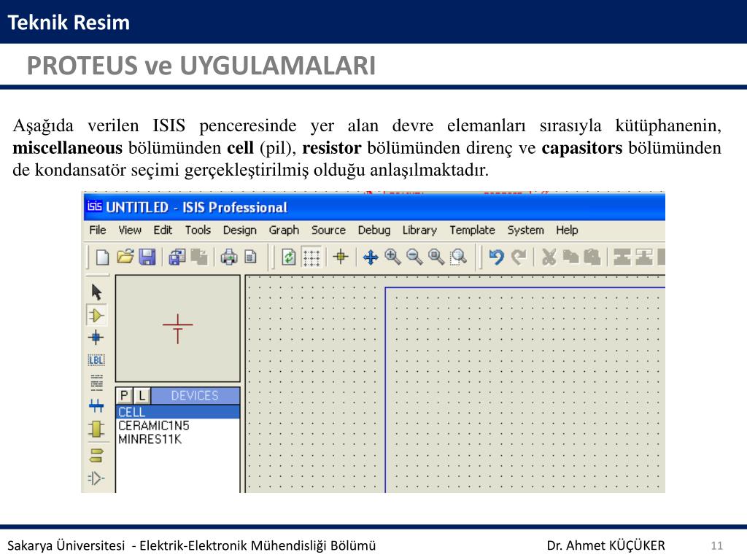Print the design via printer icon
Image resolution: width=747 pixels, height=560 pixels.
pyautogui.click(x=228, y=257)
